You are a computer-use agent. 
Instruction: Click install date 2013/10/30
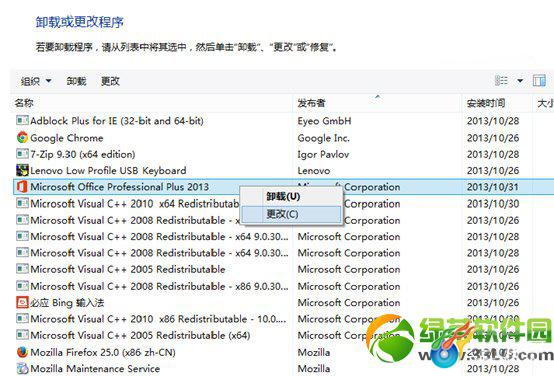tap(493, 203)
